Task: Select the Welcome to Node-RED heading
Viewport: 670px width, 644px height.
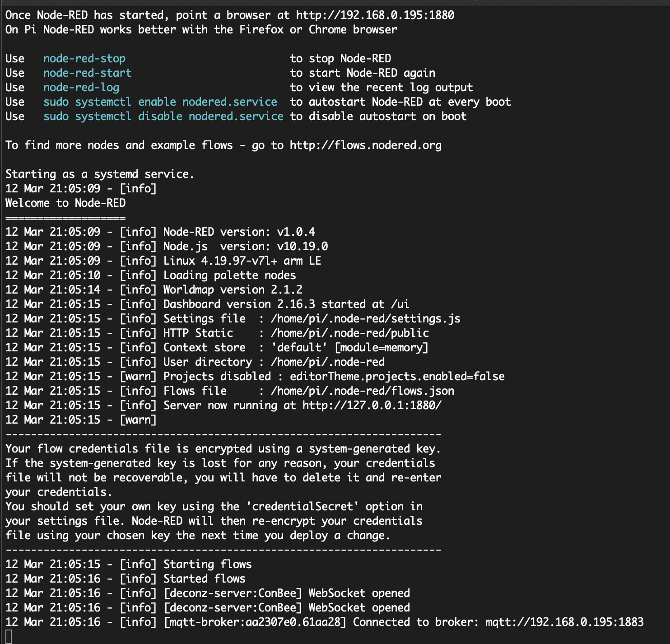Action: click(65, 203)
